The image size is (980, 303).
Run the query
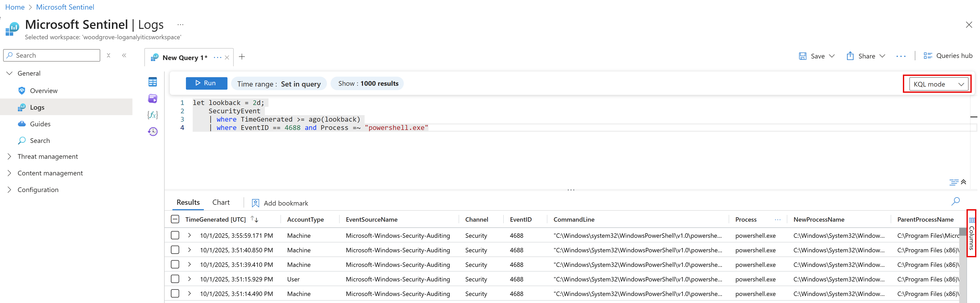(206, 83)
